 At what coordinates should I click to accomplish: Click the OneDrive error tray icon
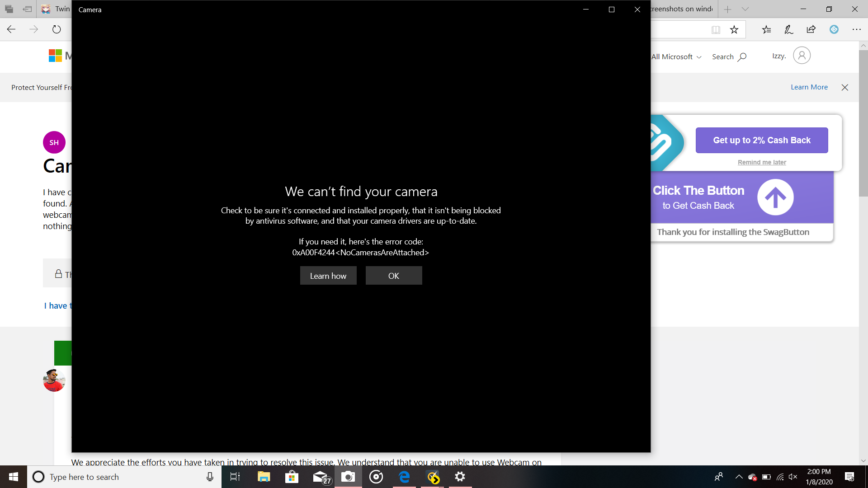[x=752, y=477]
